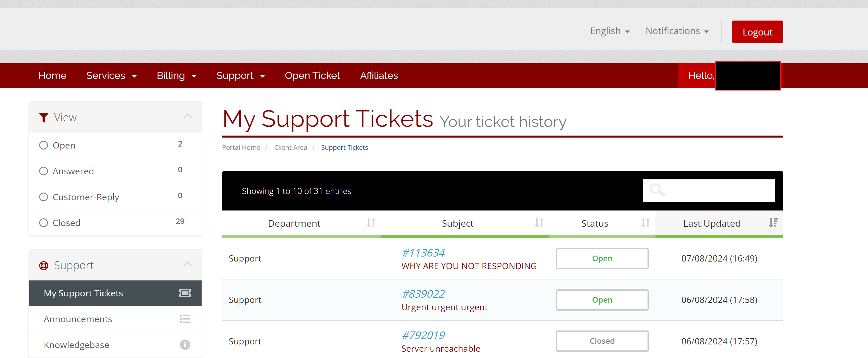868x358 pixels.
Task: Select the Customer-Reply filter radio button
Action: click(x=43, y=197)
